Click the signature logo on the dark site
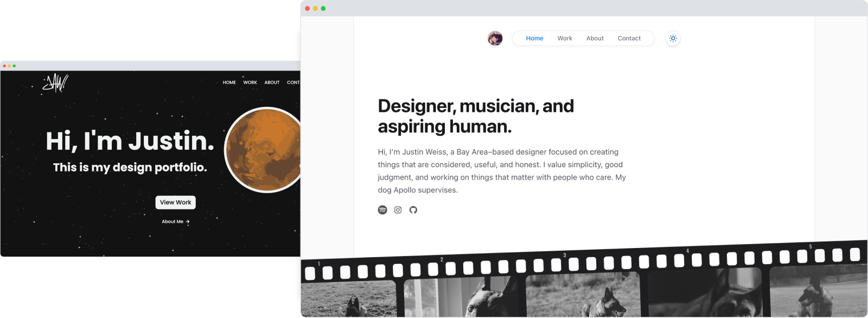Viewport: 868px width, 318px height. coord(55,83)
